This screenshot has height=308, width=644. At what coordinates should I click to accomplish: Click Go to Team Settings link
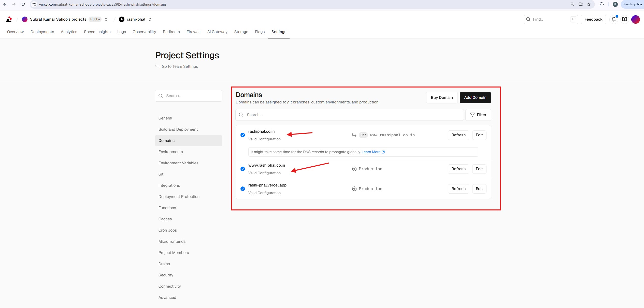coord(180,66)
